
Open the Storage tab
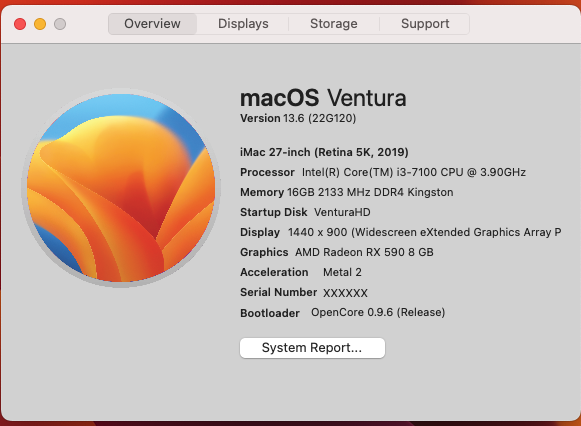(x=334, y=24)
